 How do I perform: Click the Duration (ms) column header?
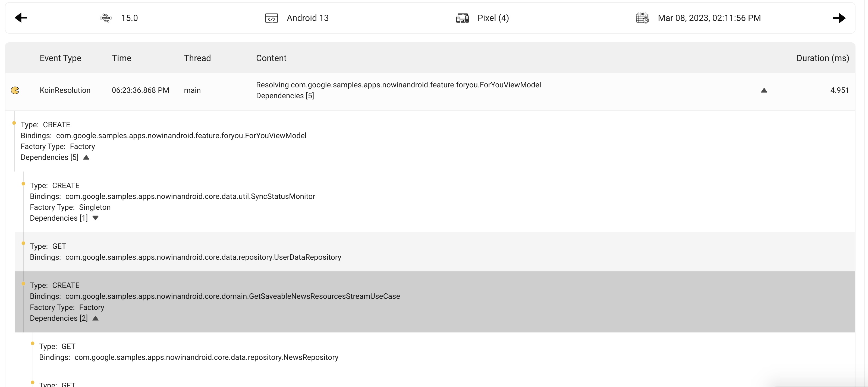(x=822, y=58)
